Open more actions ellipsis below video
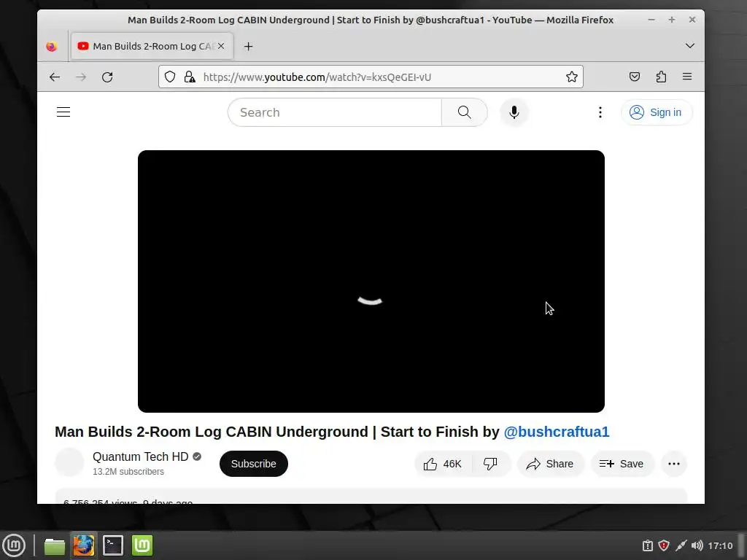The width and height of the screenshot is (747, 560). coord(674,464)
